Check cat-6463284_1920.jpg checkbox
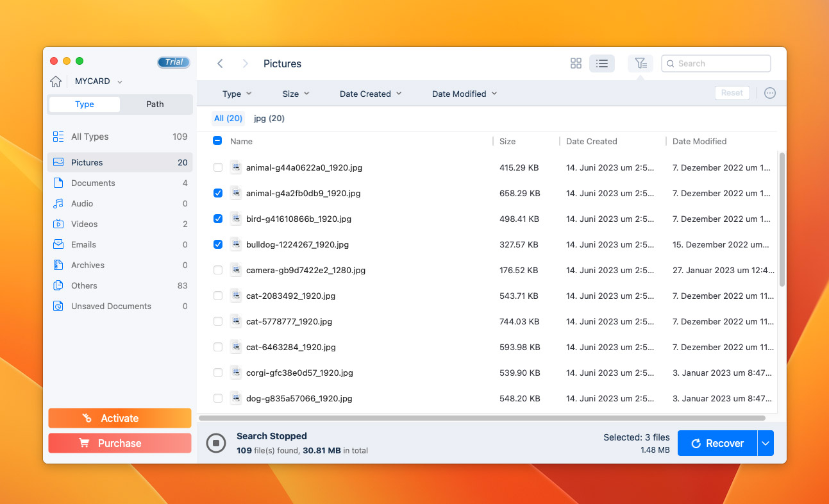829x504 pixels. pos(218,347)
